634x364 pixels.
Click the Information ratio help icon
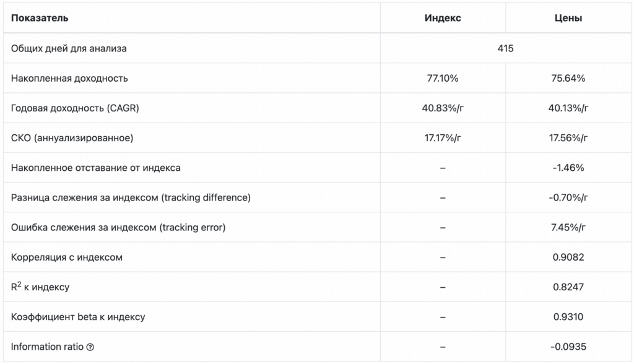pyautogui.click(x=90, y=347)
